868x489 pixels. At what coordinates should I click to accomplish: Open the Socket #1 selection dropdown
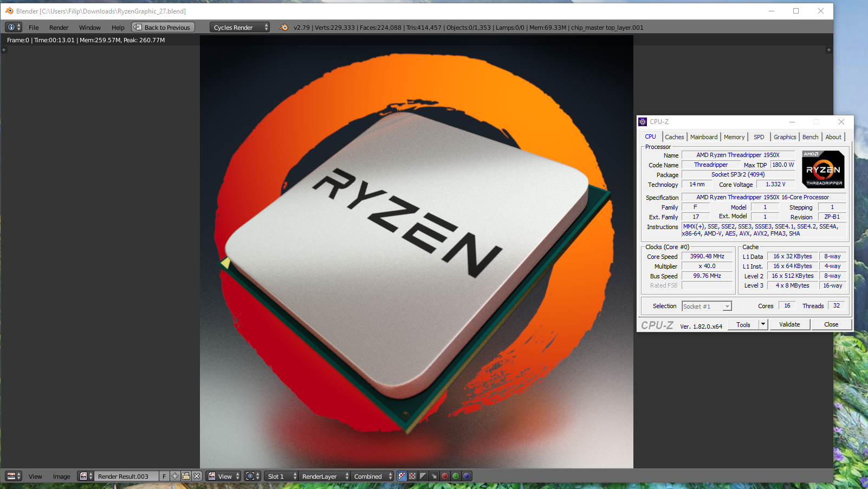[707, 307]
